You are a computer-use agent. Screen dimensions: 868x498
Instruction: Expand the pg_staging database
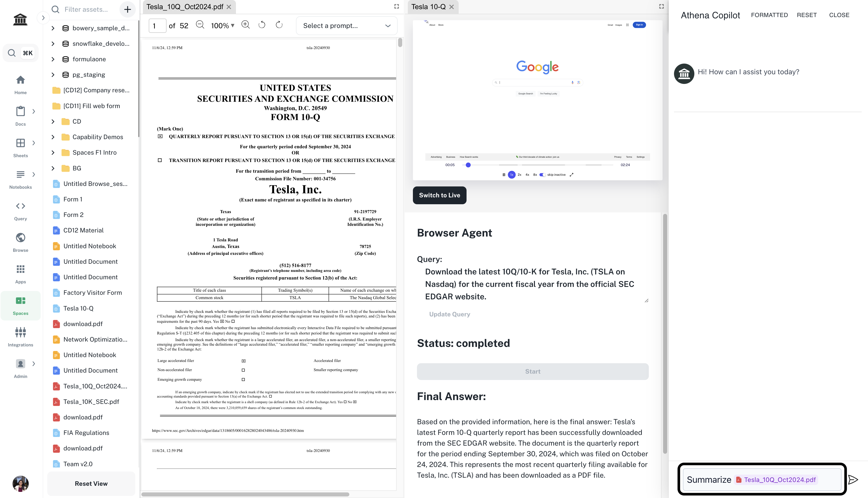click(53, 75)
